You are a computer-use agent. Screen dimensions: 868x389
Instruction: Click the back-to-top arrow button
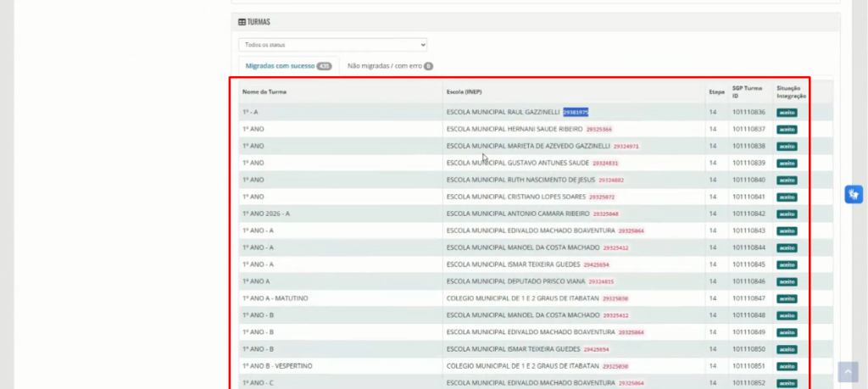click(x=848, y=372)
